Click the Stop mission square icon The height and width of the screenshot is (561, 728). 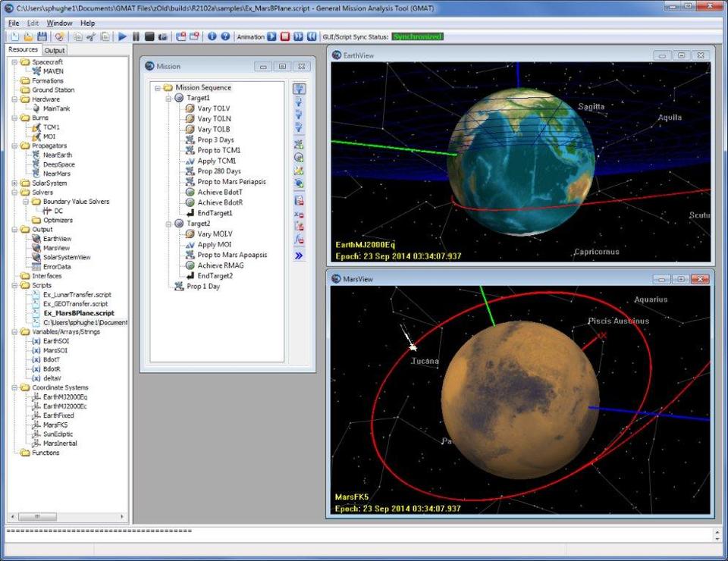coord(149,36)
